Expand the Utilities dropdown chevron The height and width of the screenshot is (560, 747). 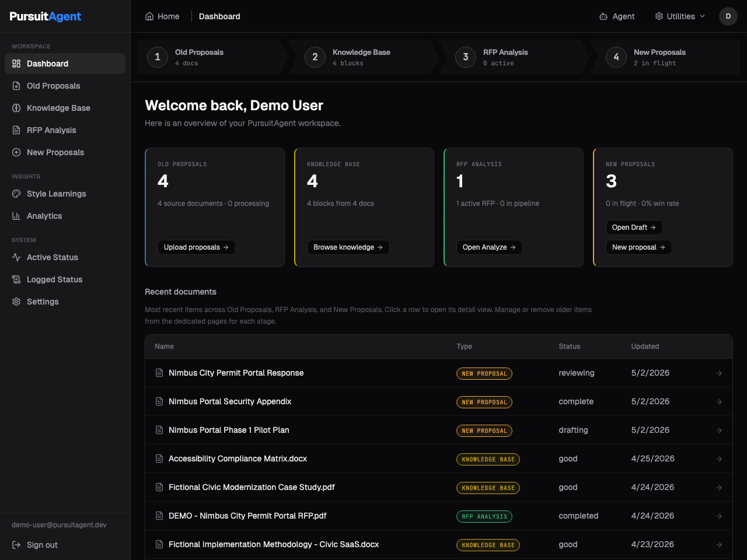point(702,16)
